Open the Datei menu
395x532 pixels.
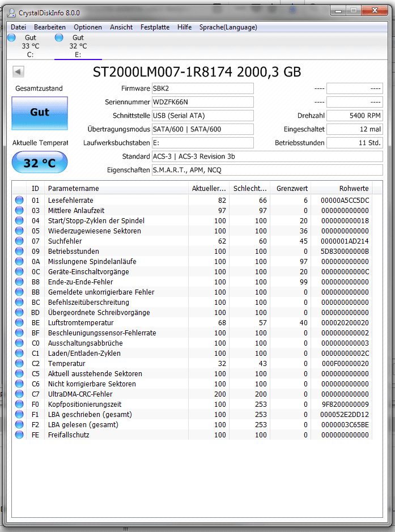point(18,27)
